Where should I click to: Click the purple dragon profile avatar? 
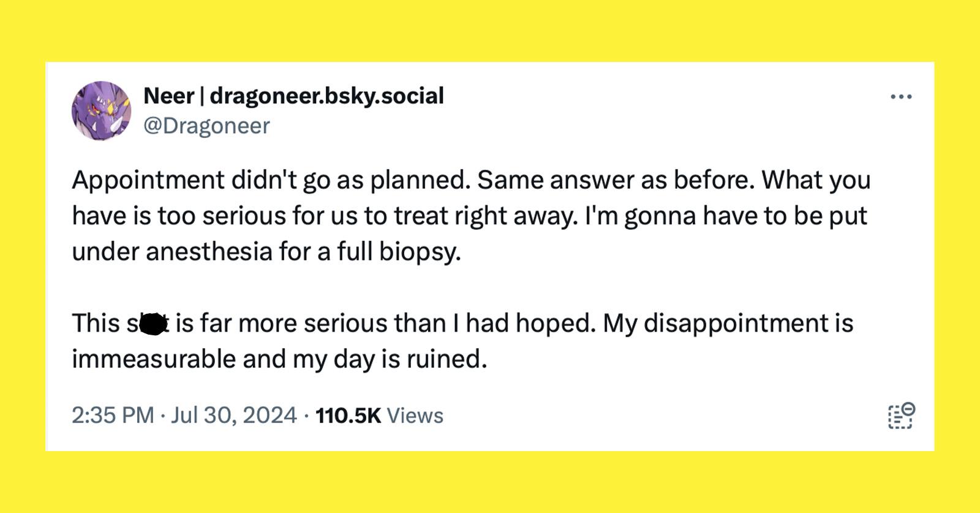(101, 111)
